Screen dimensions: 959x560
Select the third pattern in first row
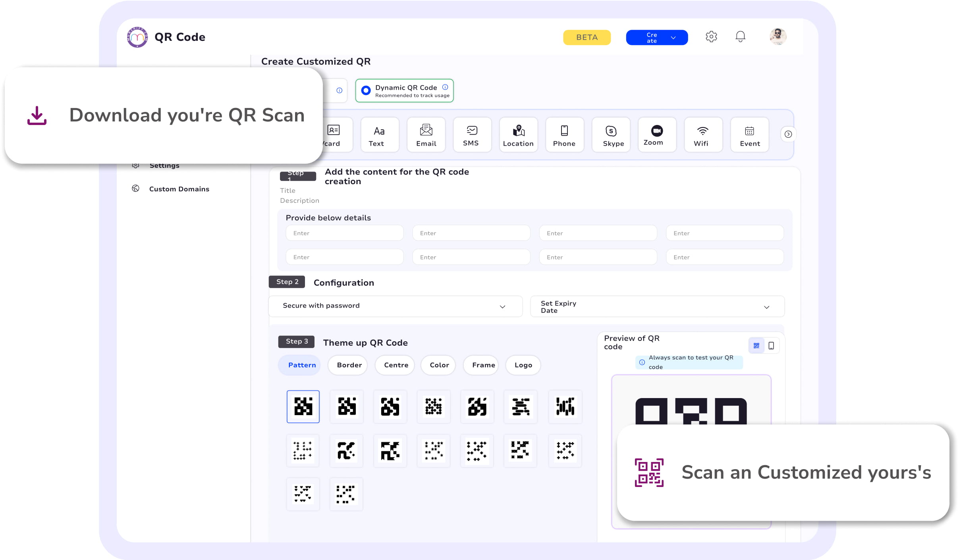click(x=390, y=406)
